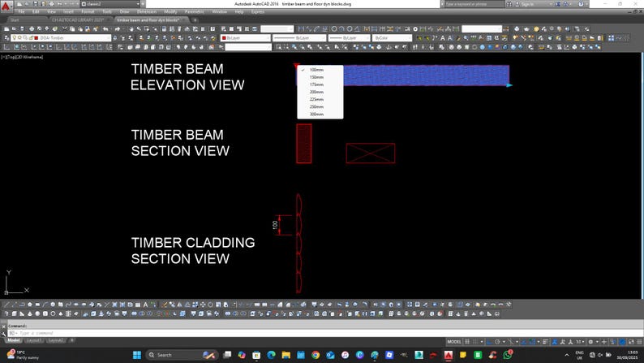Open the Properties palette icon
The image size is (644, 363).
point(164,28)
